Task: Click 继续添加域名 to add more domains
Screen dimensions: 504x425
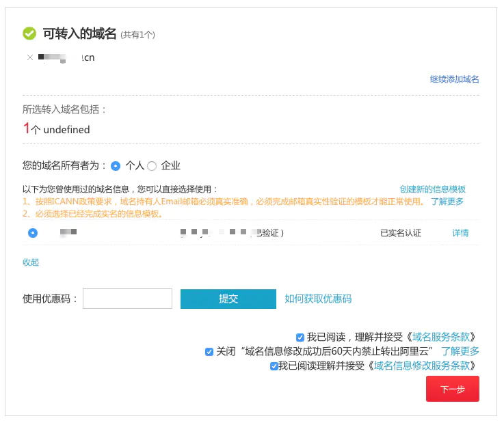Action: click(454, 79)
